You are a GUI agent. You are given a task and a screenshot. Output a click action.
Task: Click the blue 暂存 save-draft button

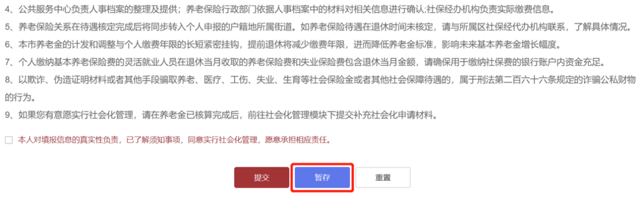pos(323,177)
